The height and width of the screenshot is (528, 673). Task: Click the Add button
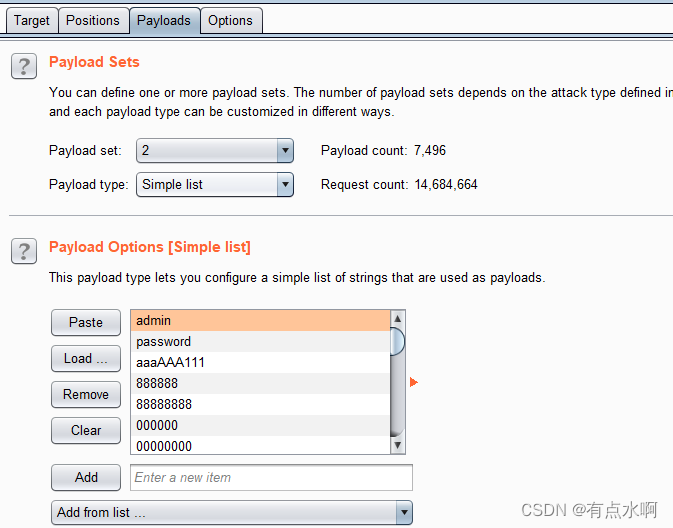[x=86, y=477]
